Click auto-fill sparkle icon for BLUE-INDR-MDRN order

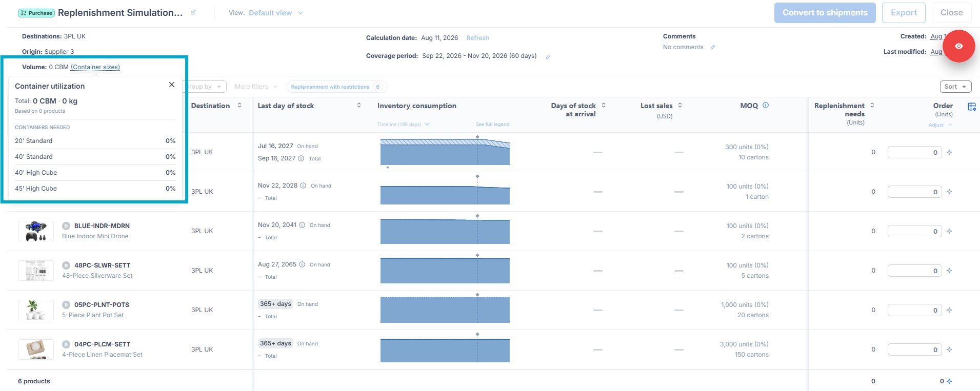tap(949, 231)
